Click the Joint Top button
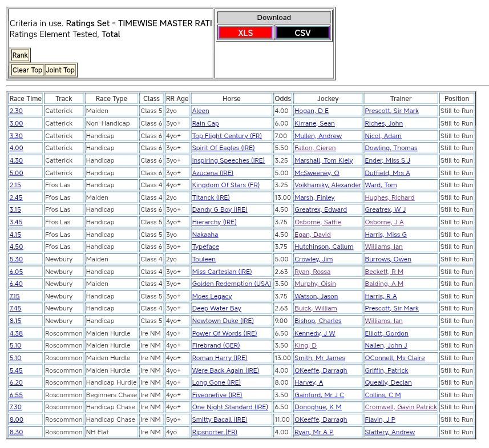This screenshot has width=489, height=448. [x=60, y=70]
